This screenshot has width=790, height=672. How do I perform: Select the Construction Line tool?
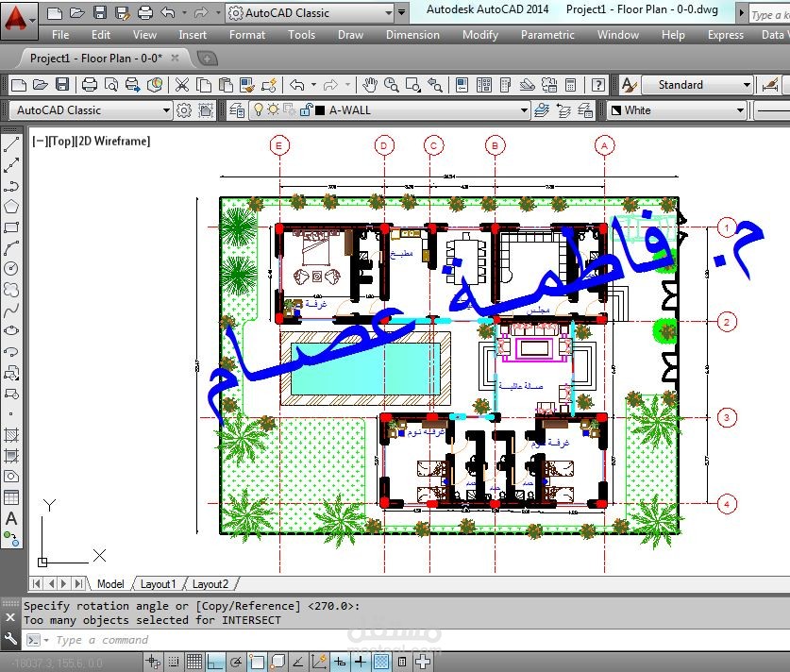pyautogui.click(x=11, y=165)
